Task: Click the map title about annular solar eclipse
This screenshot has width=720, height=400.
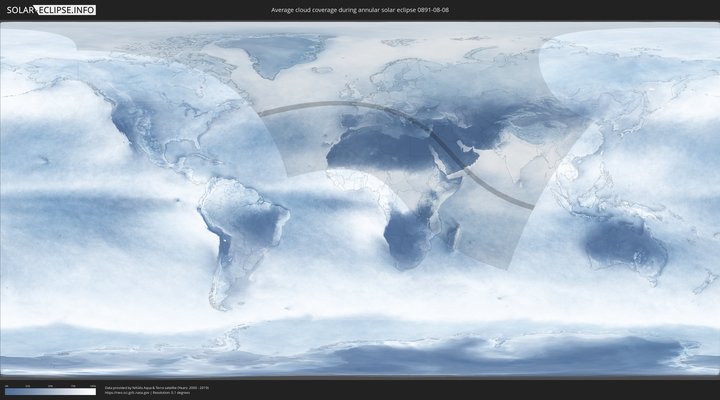Action: (359, 10)
